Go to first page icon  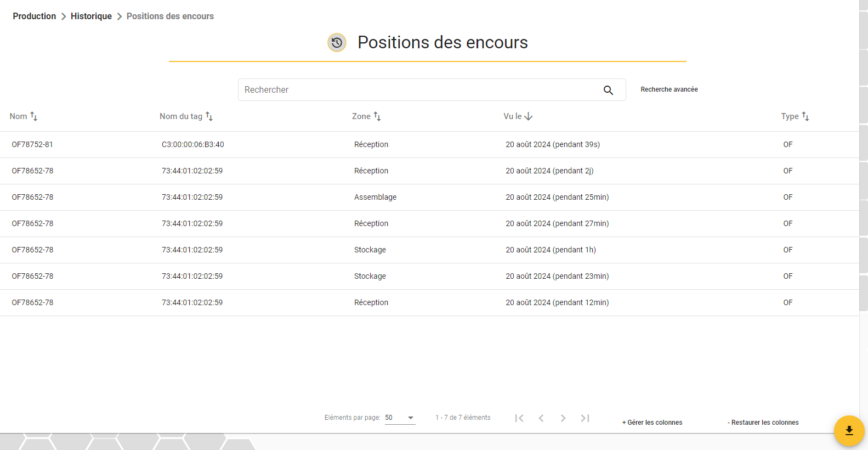pos(519,418)
